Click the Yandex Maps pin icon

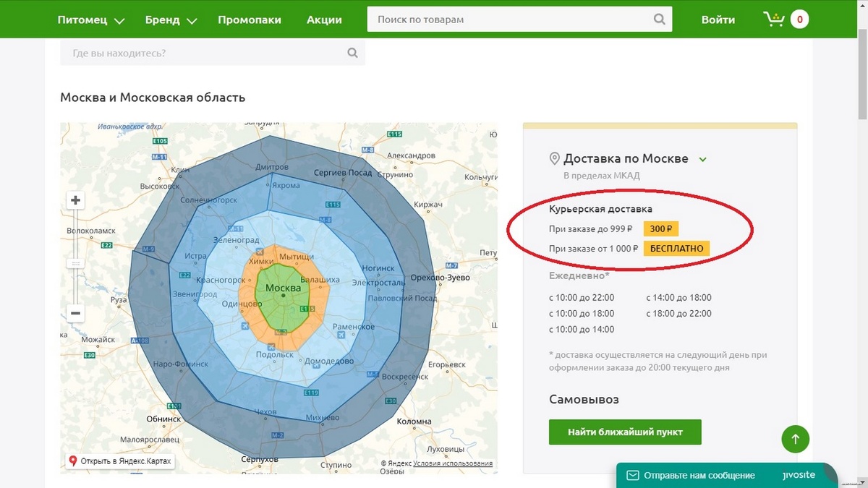(x=72, y=461)
